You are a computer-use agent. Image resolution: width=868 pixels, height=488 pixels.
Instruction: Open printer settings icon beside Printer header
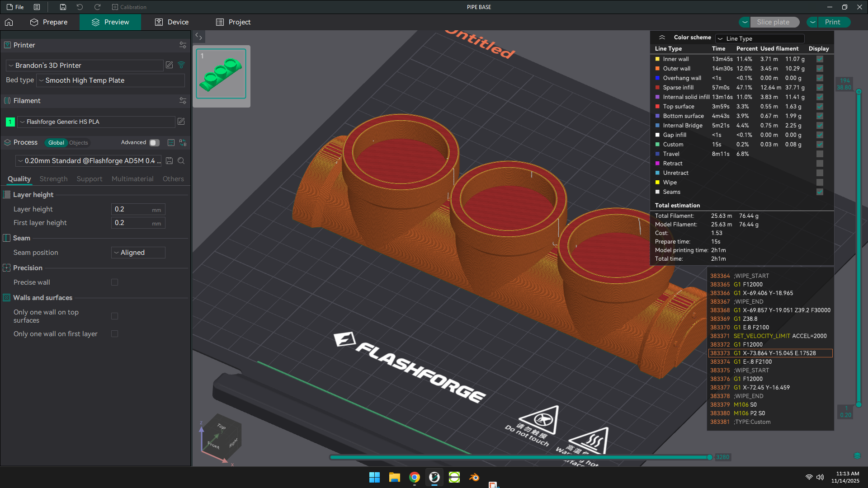coord(183,45)
